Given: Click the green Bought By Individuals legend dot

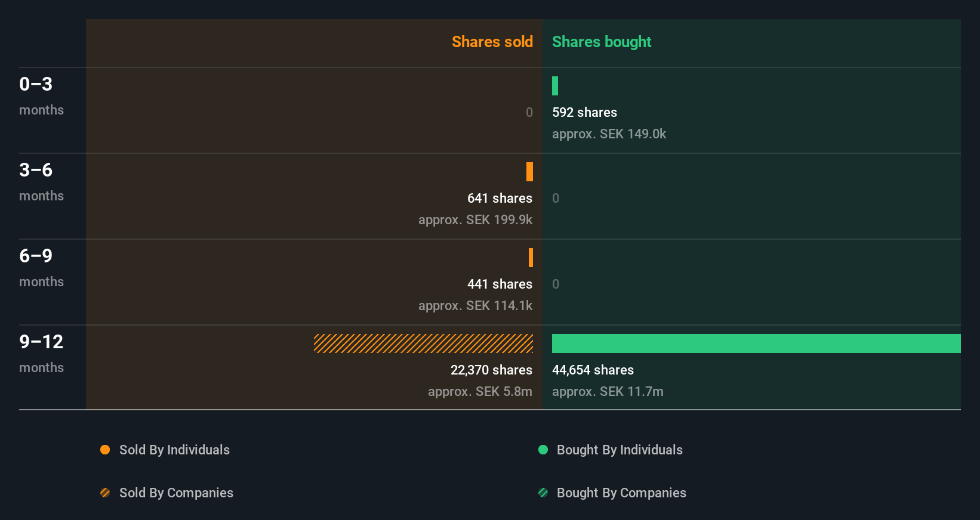Looking at the screenshot, I should pos(543,450).
